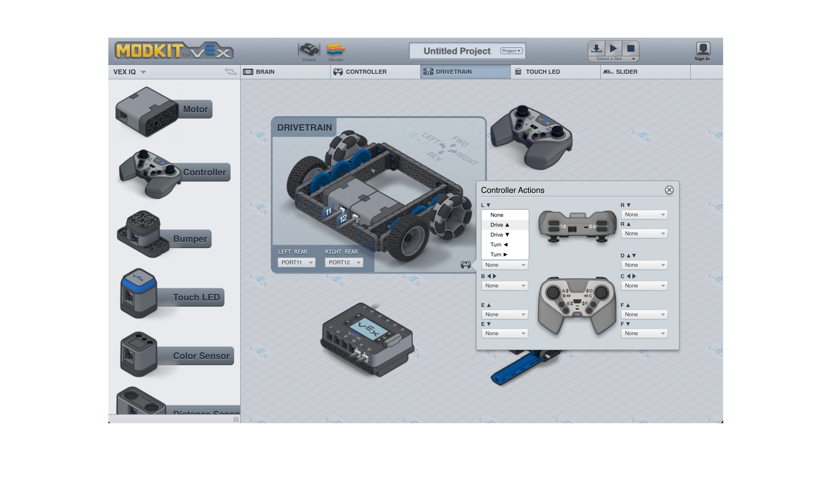The height and width of the screenshot is (504, 821).
Task: Open the Project dropdown button
Action: coord(511,51)
